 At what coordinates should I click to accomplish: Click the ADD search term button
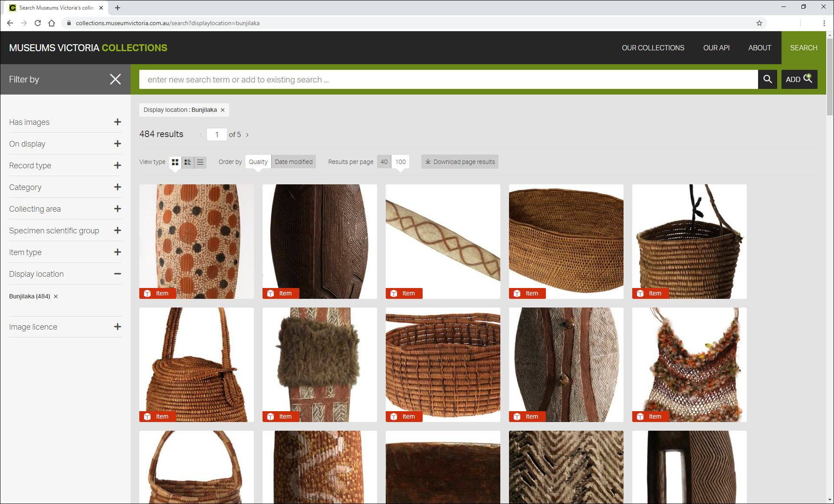click(x=799, y=79)
